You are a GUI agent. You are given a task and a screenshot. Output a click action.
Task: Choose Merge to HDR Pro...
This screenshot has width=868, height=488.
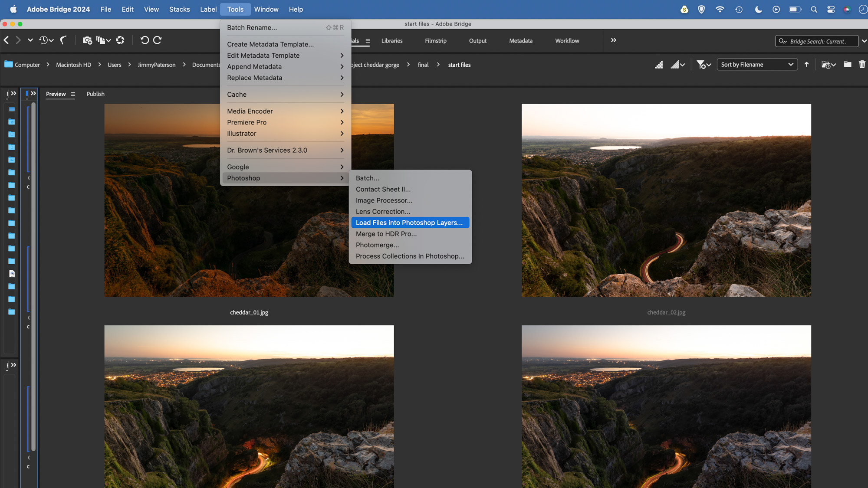tap(410, 234)
